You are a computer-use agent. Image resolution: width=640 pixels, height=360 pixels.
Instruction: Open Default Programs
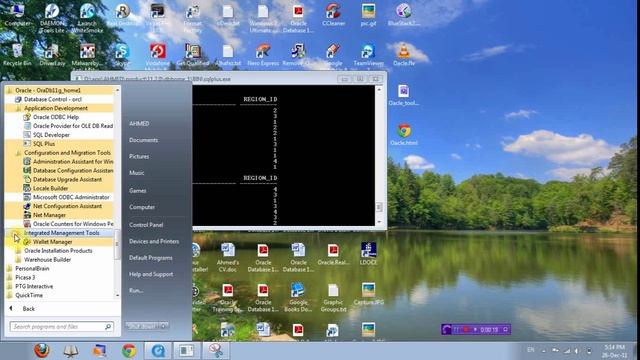coord(151,258)
